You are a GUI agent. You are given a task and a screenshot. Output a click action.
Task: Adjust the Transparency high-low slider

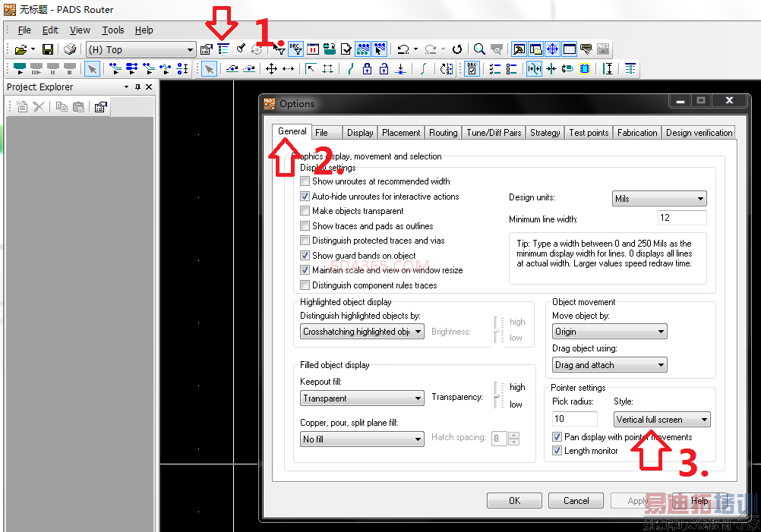pos(497,395)
